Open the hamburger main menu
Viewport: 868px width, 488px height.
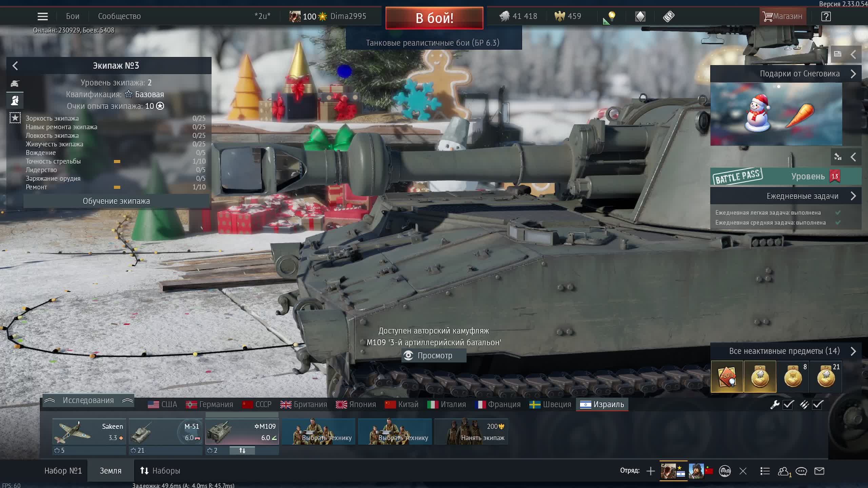(x=42, y=16)
